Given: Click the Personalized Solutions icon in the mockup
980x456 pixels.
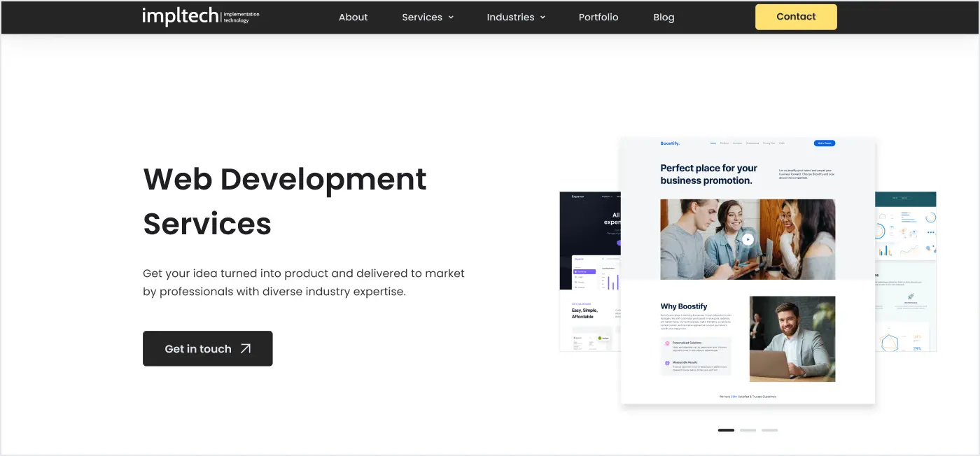Looking at the screenshot, I should pyautogui.click(x=667, y=343).
